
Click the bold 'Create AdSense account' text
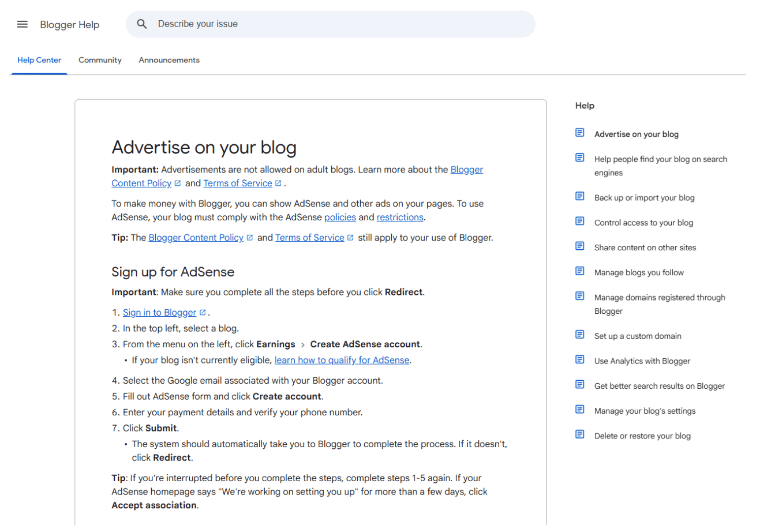click(365, 344)
